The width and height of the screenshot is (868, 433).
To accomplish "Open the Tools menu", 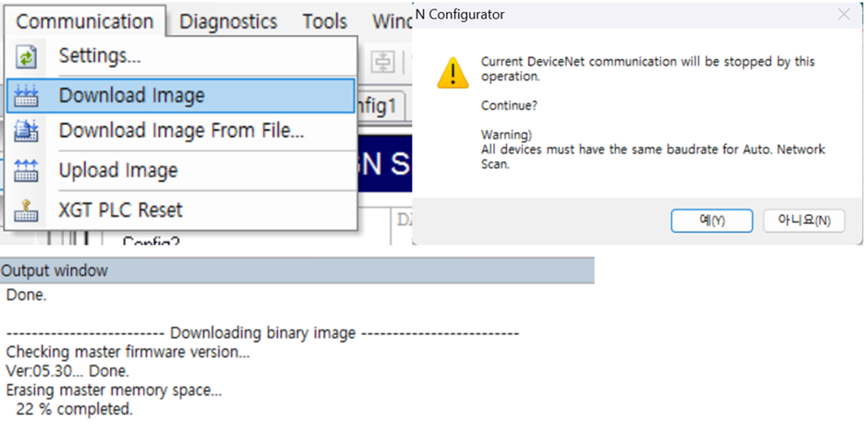I will [324, 20].
